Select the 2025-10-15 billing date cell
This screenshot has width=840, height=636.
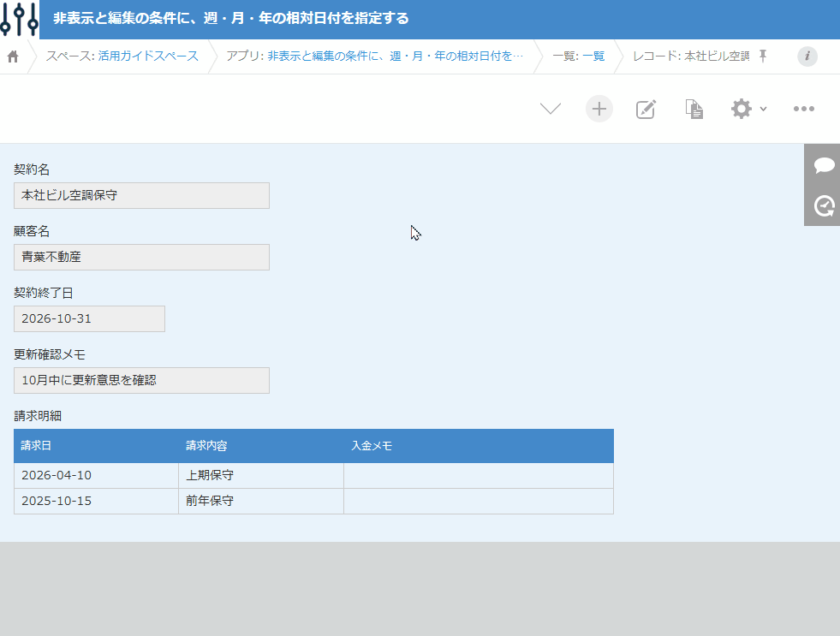click(x=97, y=501)
